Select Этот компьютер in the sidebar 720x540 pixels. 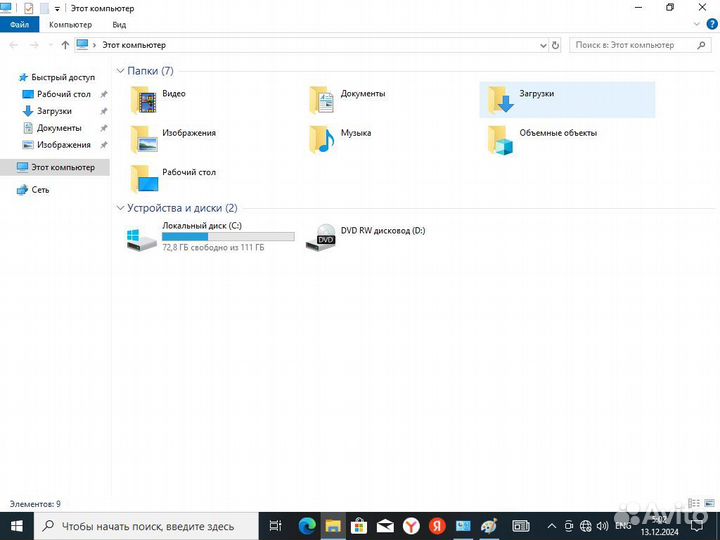[55, 167]
